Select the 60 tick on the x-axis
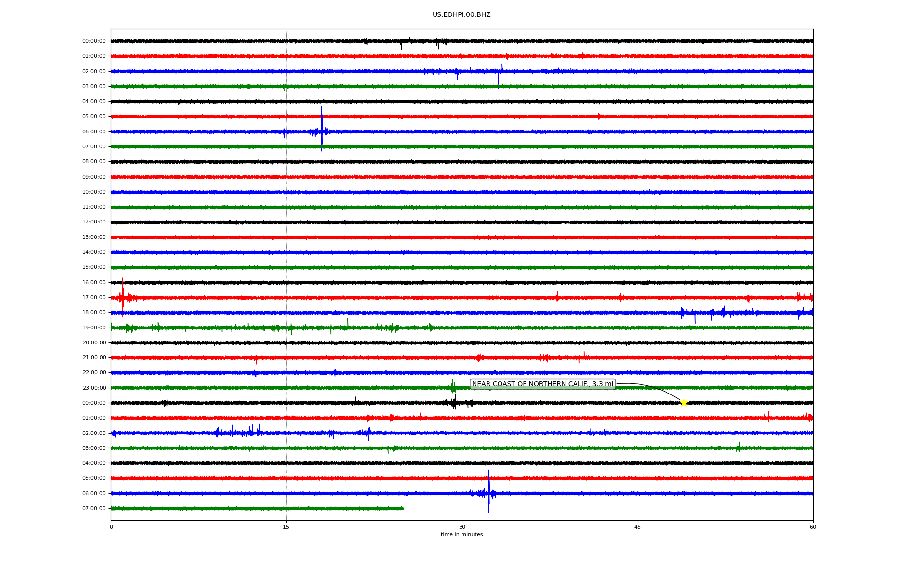The width and height of the screenshot is (924, 578). [x=813, y=527]
